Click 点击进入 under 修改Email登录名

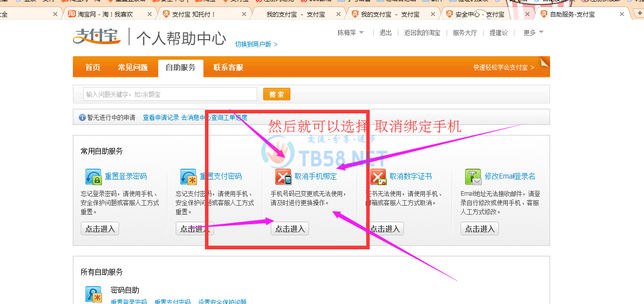pos(480,229)
